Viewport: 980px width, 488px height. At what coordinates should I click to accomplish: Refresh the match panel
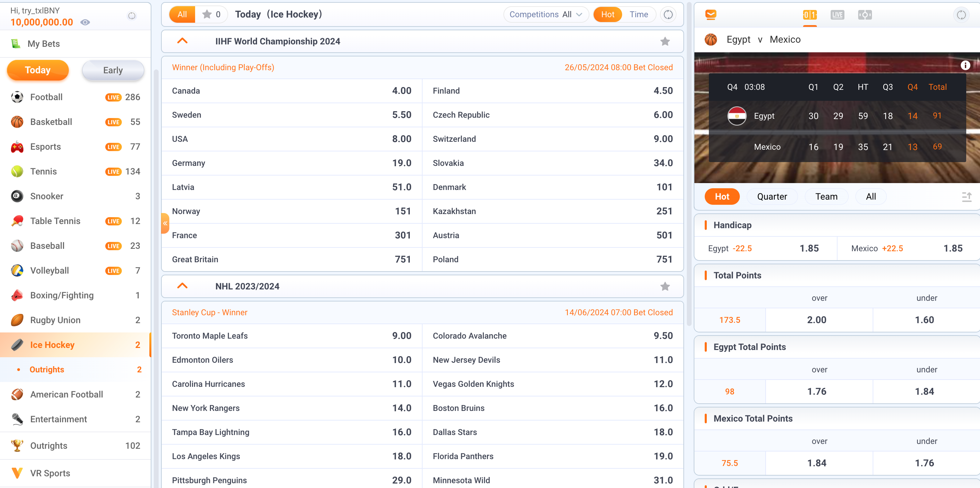coord(961,15)
